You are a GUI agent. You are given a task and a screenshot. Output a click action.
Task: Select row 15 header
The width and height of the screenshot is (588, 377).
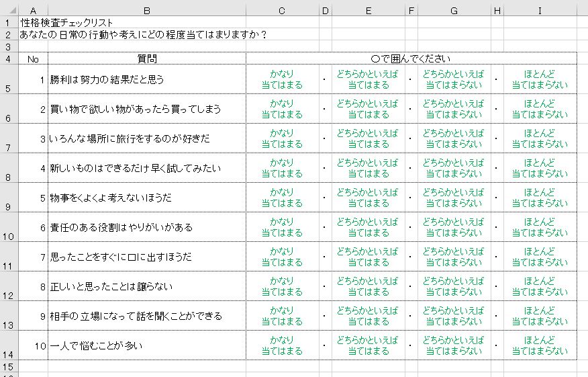9,366
